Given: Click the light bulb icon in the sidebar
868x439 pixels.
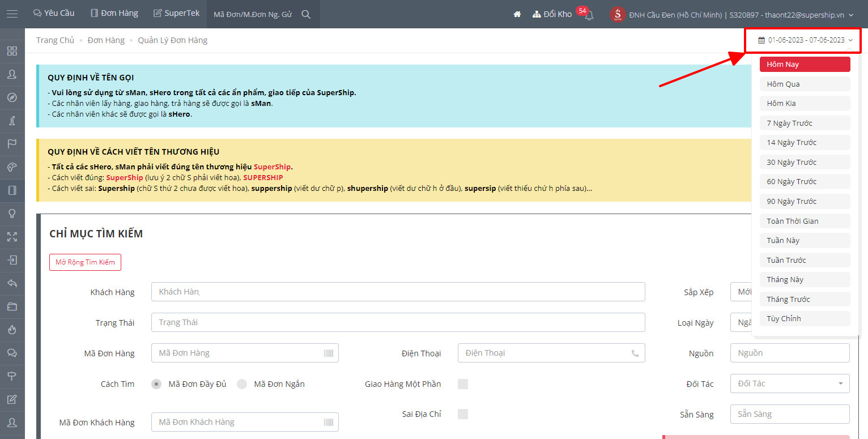Looking at the screenshot, I should [x=12, y=214].
